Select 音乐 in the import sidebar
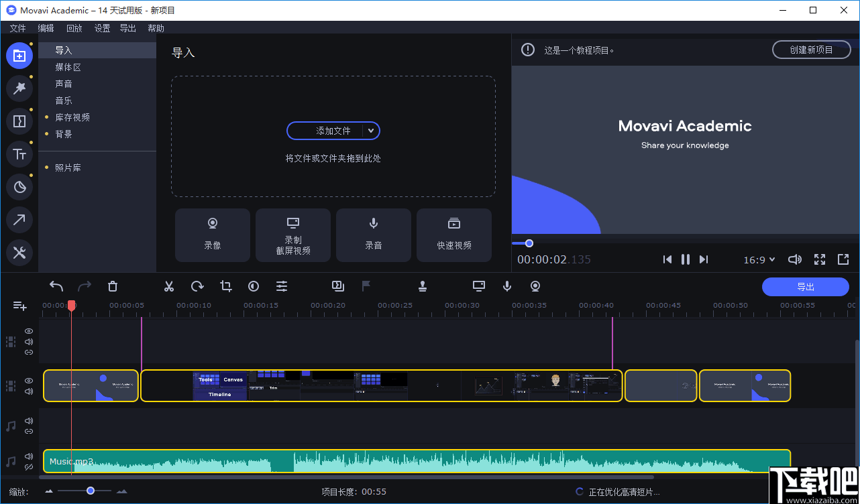This screenshot has height=504, width=860. tap(64, 100)
